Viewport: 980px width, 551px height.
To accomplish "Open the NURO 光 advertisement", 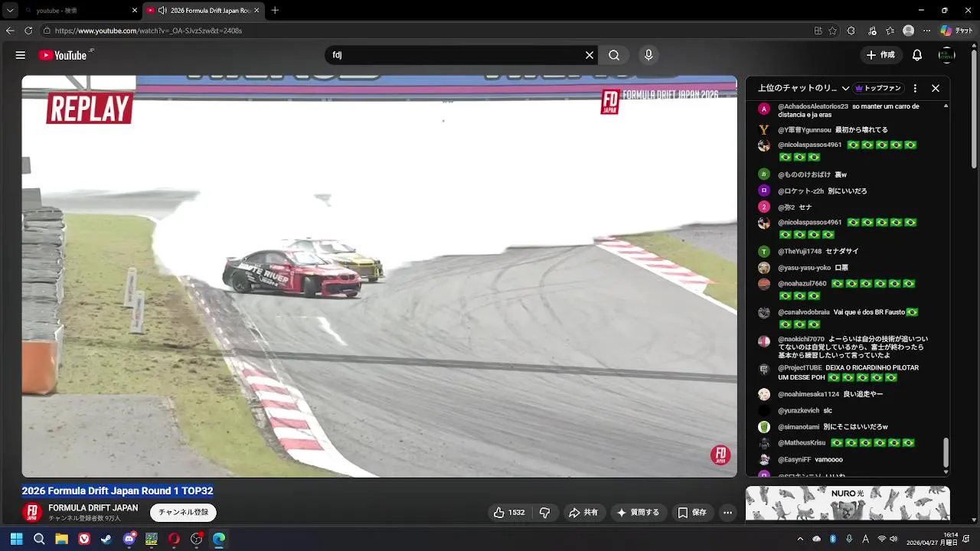I will [848, 504].
